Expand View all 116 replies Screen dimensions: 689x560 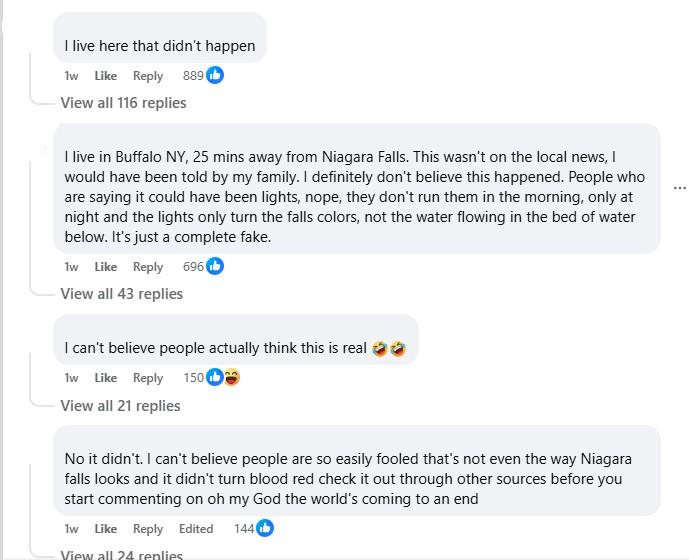click(x=123, y=103)
